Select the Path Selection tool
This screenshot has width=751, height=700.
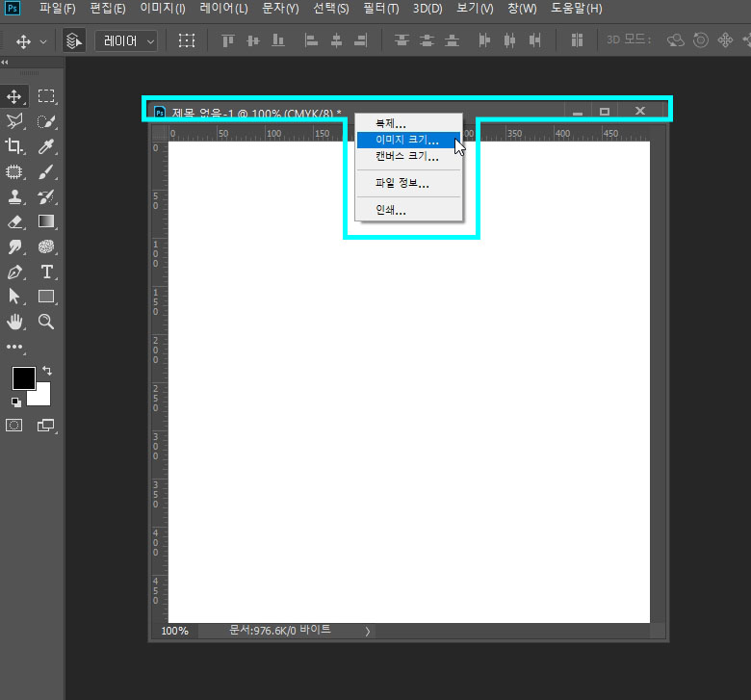[14, 297]
